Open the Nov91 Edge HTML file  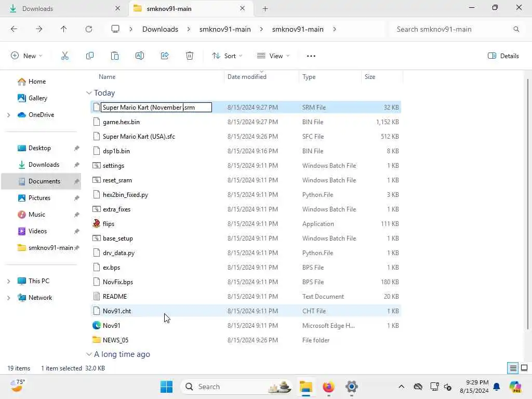[111, 326]
